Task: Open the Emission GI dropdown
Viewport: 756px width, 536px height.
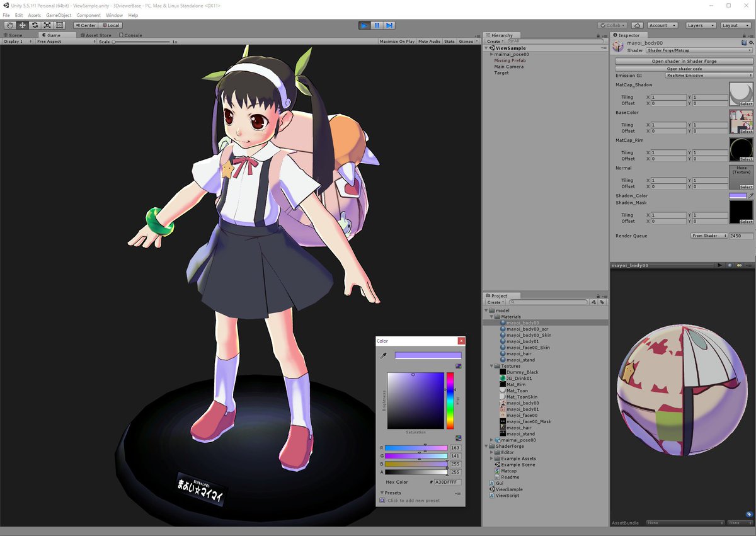Action: pyautogui.click(x=709, y=76)
